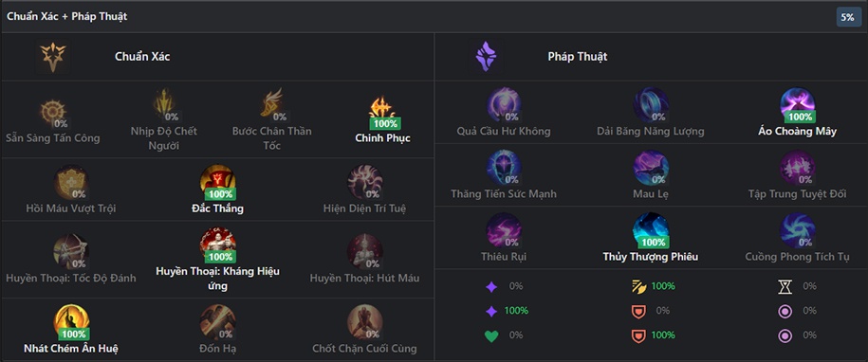The image size is (868, 362).
Task: Select the Cuồng Phong Tích Tụ rune
Action: [x=797, y=230]
